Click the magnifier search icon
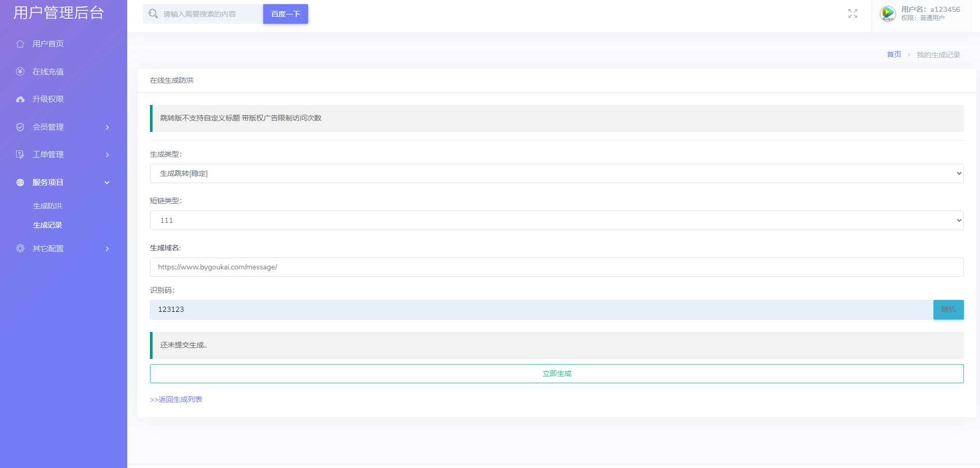 click(153, 14)
